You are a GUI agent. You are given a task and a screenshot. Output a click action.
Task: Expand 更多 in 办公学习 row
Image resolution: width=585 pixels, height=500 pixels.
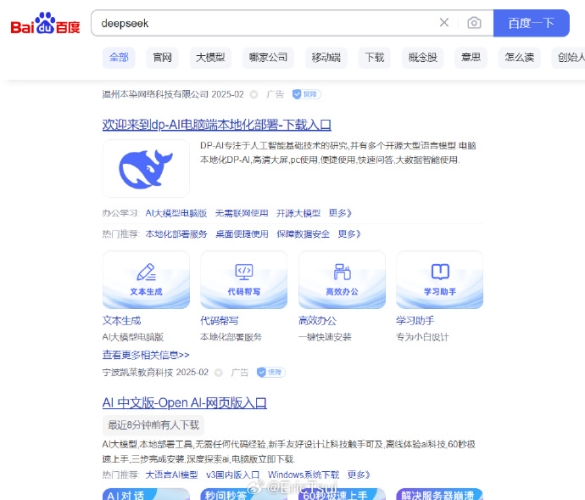click(340, 213)
